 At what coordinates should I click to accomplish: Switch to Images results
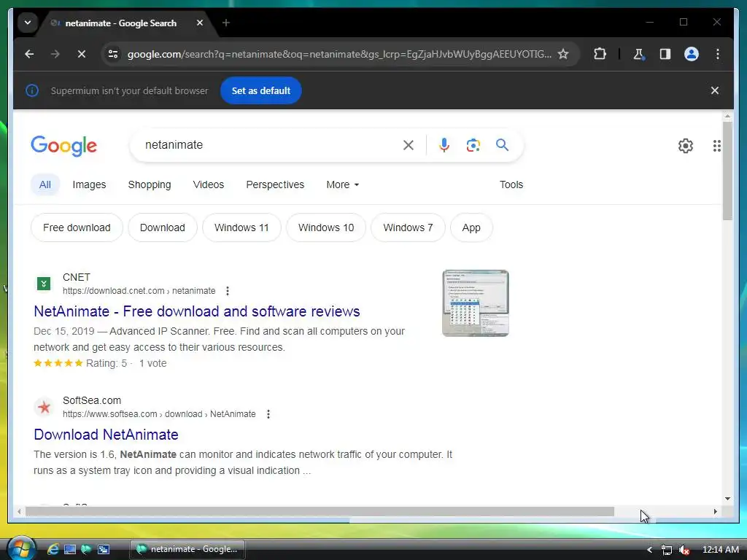(89, 184)
